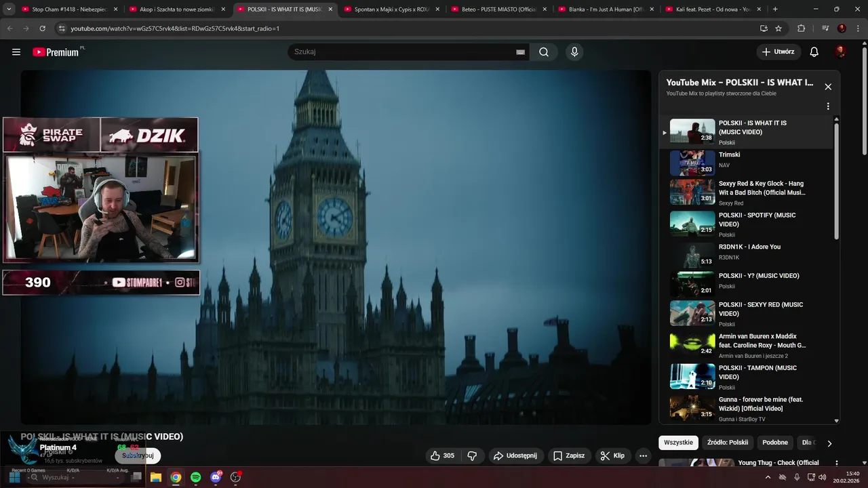Reload the page with browser refresh
The width and height of the screenshot is (868, 488).
pos(42,28)
